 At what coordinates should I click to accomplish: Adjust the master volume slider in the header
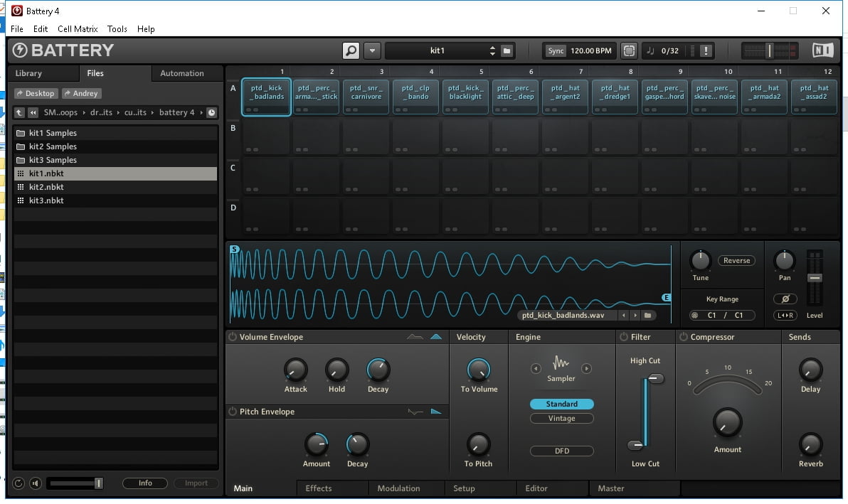tap(769, 50)
